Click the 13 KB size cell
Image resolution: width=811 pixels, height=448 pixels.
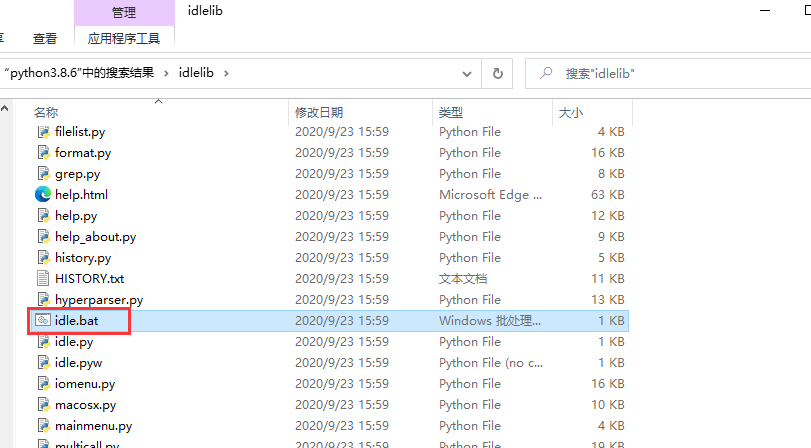click(x=608, y=300)
